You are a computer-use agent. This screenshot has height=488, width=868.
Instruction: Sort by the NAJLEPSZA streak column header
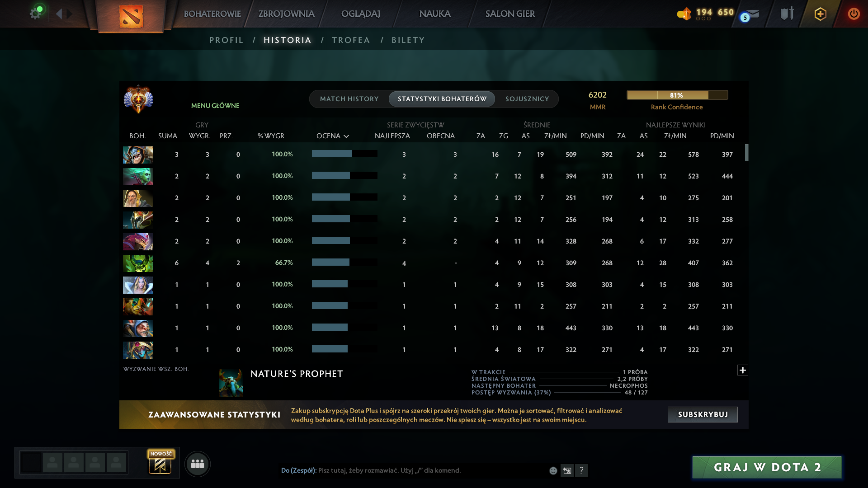pyautogui.click(x=392, y=136)
